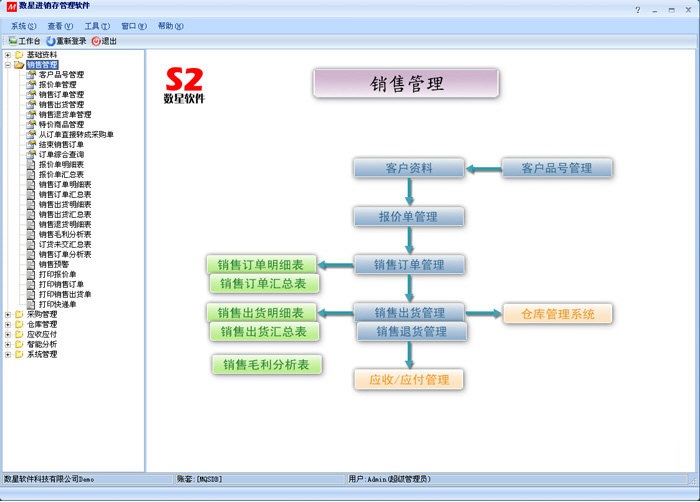Click the icon beside 销售退货单管理 in tree

(31, 115)
